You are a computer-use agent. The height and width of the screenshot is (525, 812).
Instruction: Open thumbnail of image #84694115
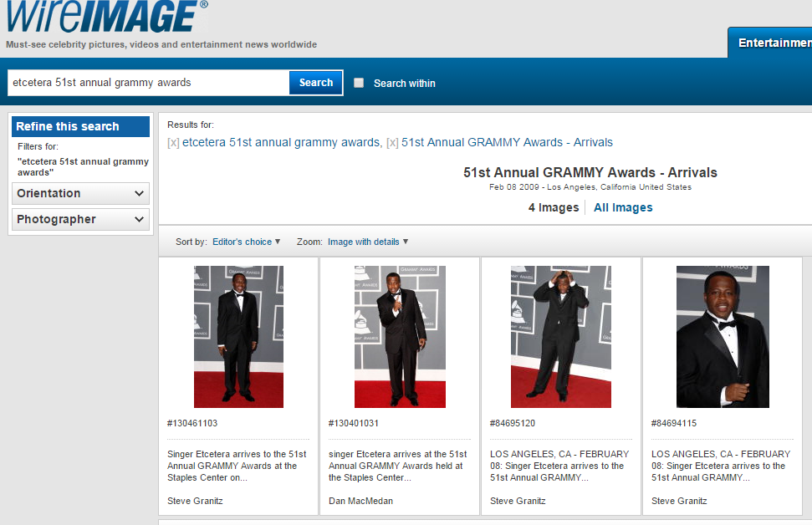coord(722,336)
